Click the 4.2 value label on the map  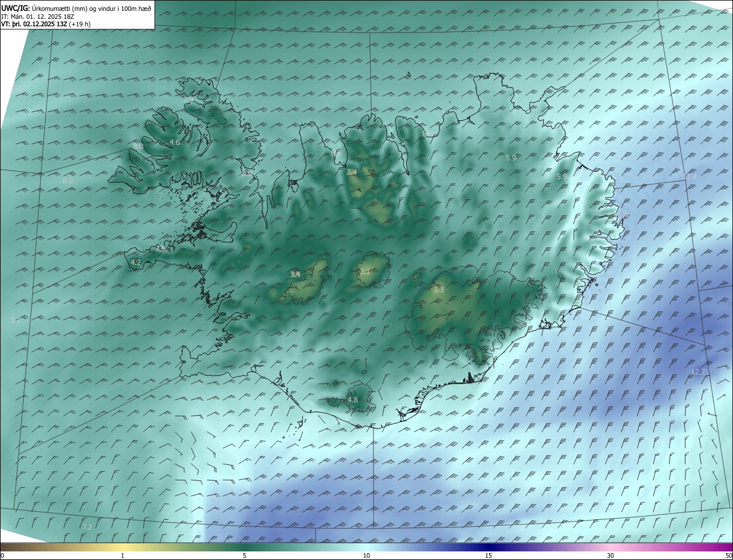(x=136, y=262)
